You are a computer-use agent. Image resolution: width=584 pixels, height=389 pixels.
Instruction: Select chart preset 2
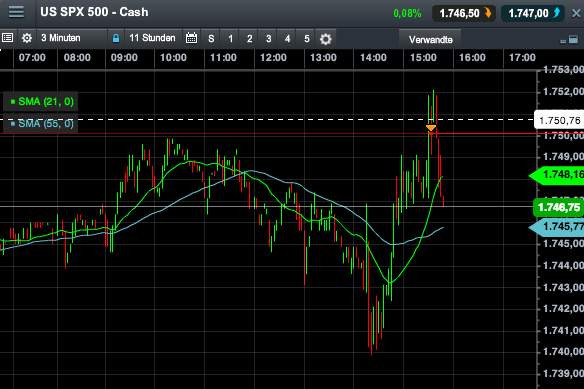(249, 39)
